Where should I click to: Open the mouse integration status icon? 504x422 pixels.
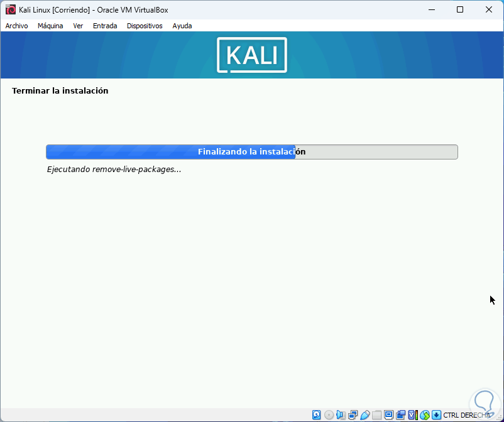point(425,414)
